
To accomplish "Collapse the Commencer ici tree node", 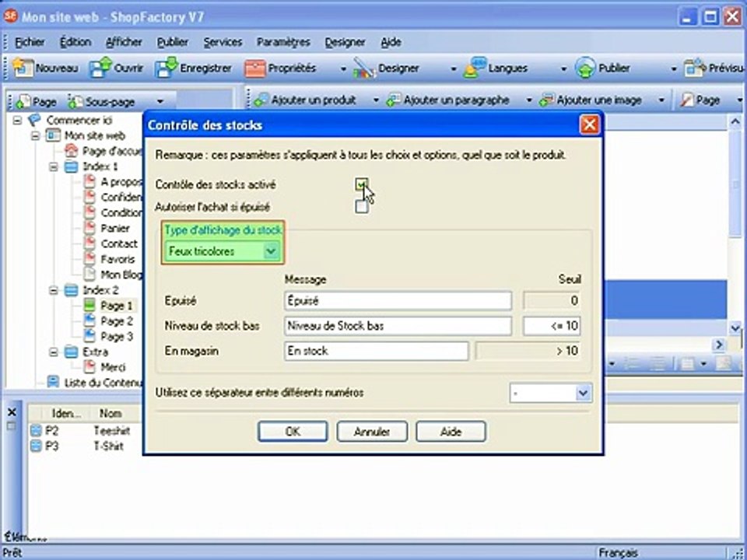I will click(17, 120).
